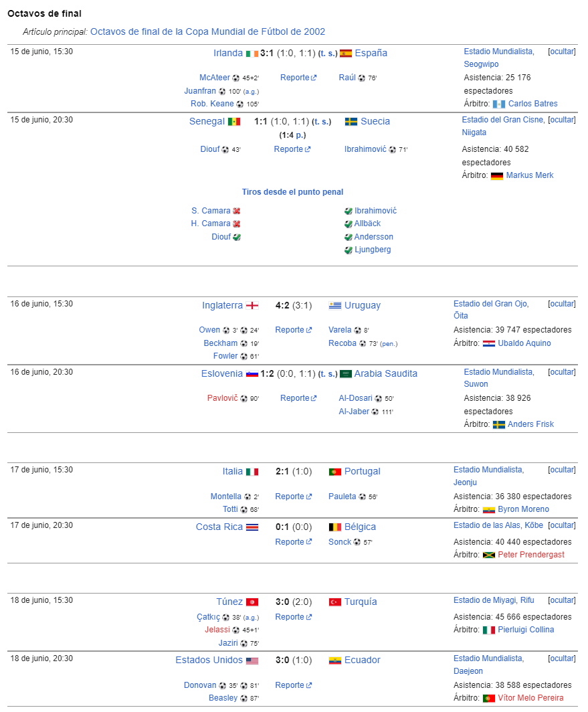Collapse the Estados Unidos vs Ecuador match
The image size is (588, 712).
tap(562, 658)
